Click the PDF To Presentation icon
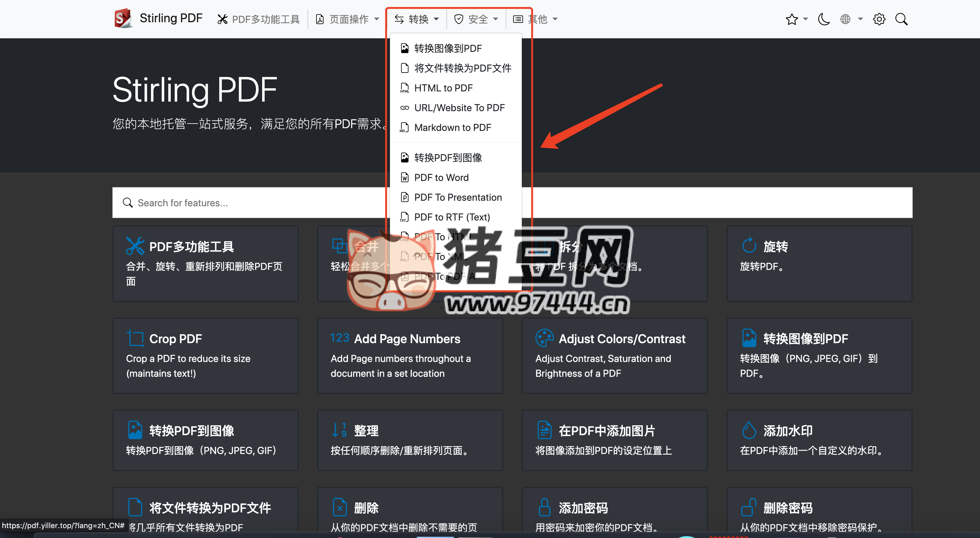This screenshot has width=980, height=538. (x=405, y=197)
